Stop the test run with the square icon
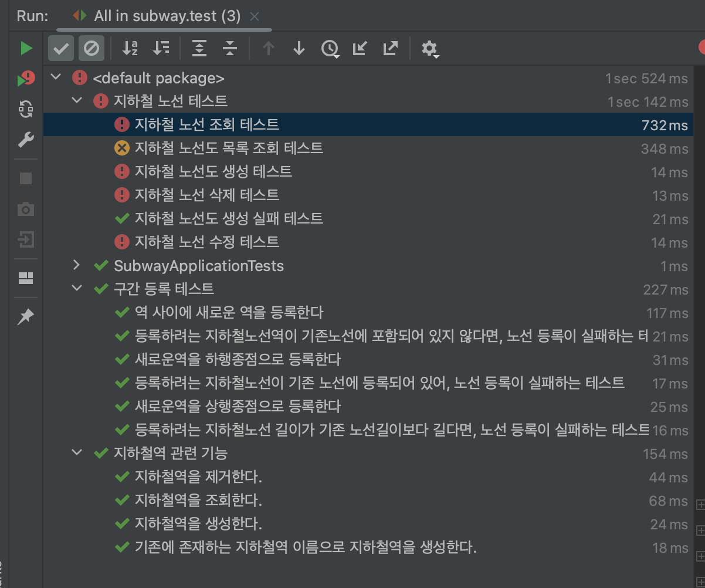 coord(25,178)
